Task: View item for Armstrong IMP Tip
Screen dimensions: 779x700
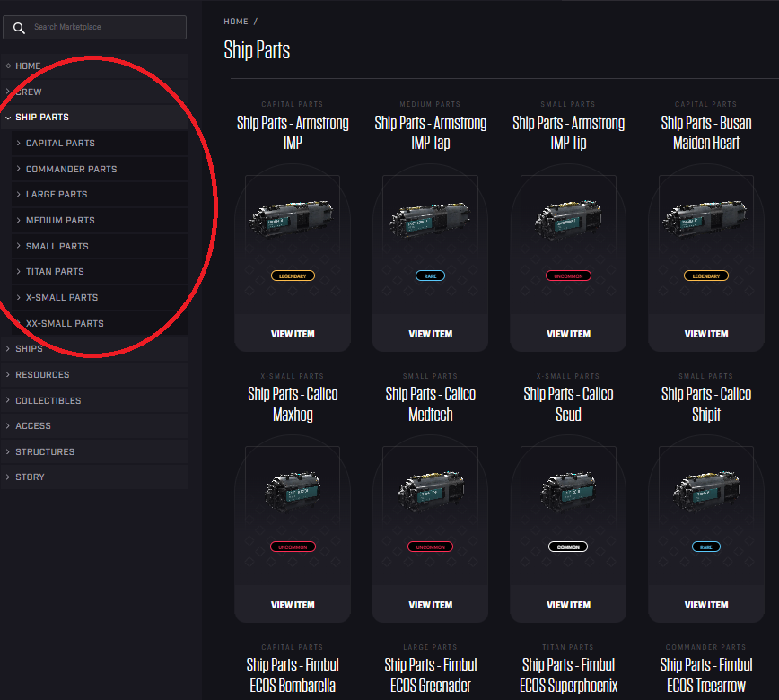Action: pyautogui.click(x=568, y=334)
